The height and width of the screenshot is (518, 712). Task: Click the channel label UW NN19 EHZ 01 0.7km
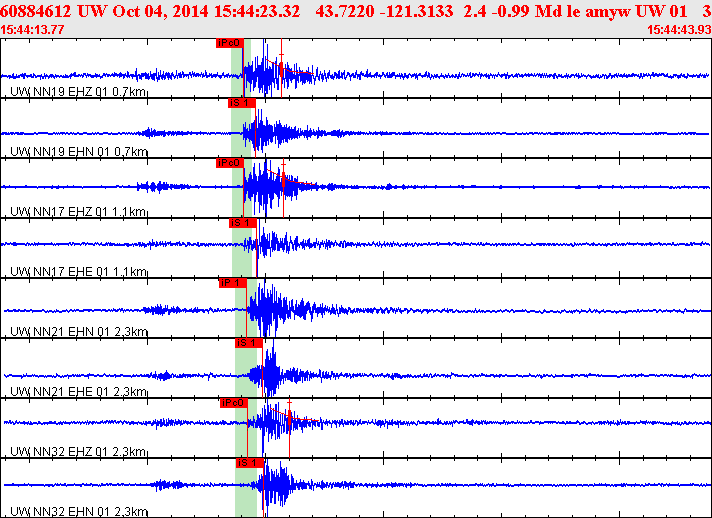[78, 92]
